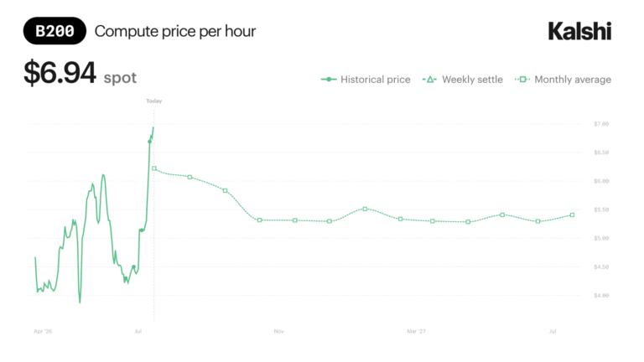644x362 pixels.
Task: Click the Mar '27 x-axis label
Action: [416, 331]
